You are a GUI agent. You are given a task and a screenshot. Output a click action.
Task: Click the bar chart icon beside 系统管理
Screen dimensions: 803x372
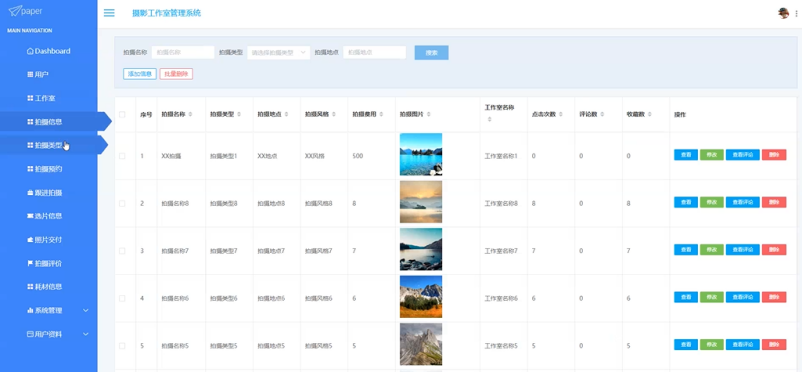[30, 311]
